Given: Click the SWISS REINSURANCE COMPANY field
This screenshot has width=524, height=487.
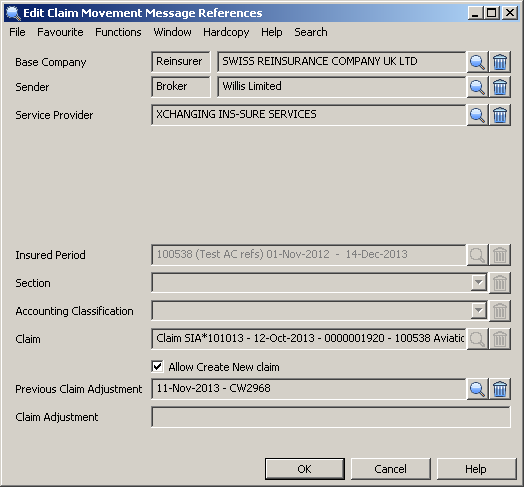Looking at the screenshot, I should 341,62.
